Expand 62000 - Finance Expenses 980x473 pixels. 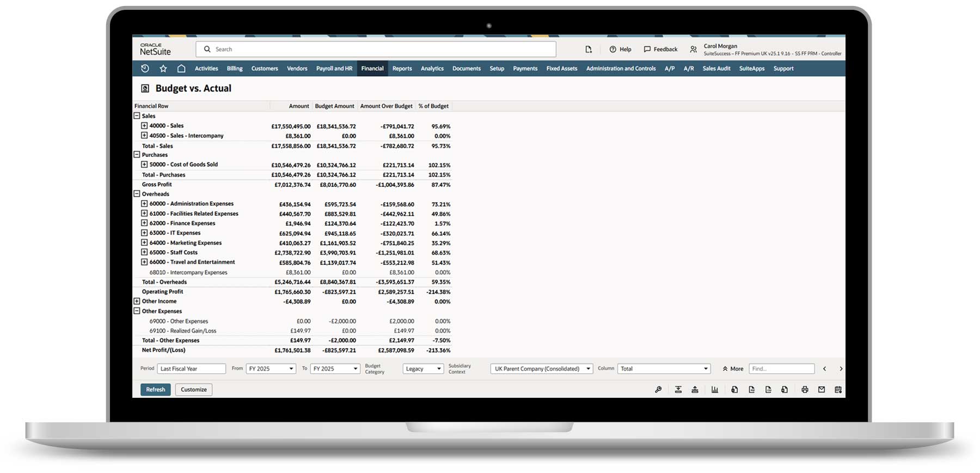[144, 223]
